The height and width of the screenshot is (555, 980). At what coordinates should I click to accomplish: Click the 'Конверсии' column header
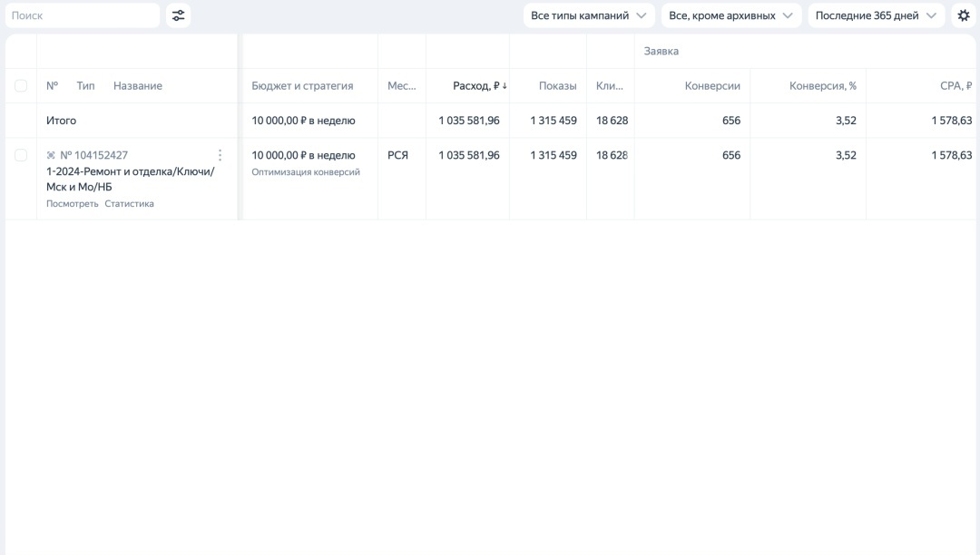click(x=712, y=85)
